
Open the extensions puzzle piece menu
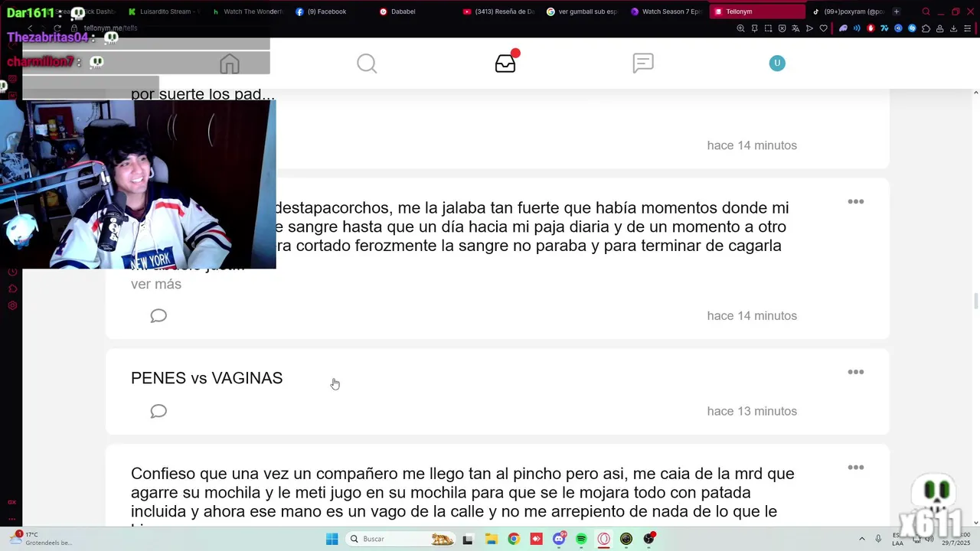[926, 28]
